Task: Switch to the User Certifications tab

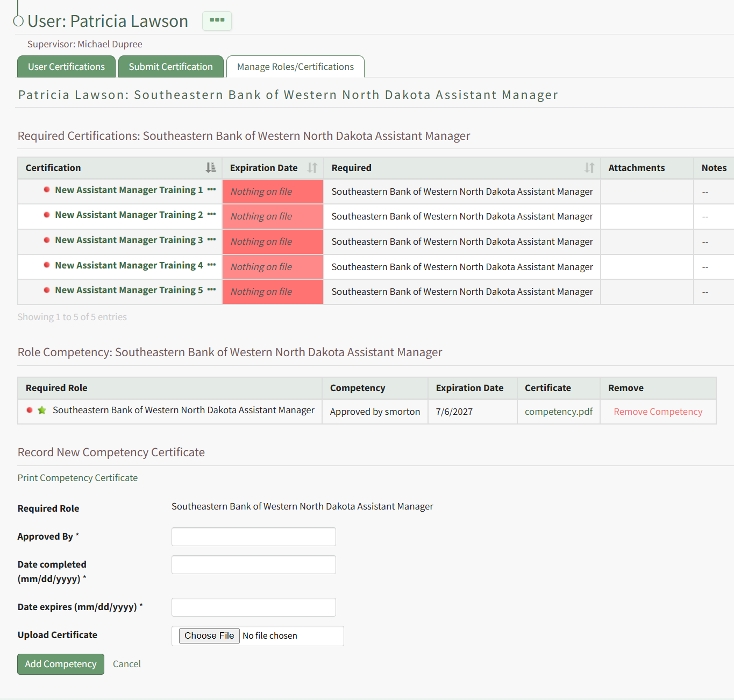Action: pyautogui.click(x=67, y=67)
